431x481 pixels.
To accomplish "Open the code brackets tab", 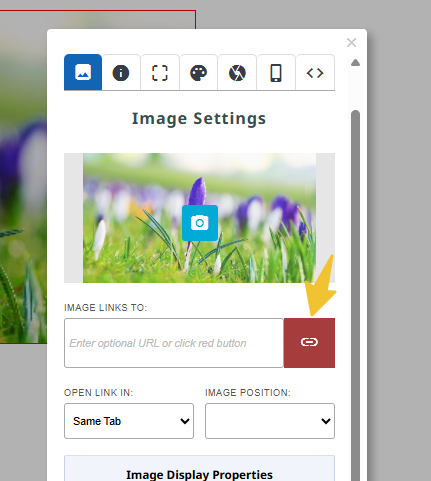I will click(x=315, y=73).
